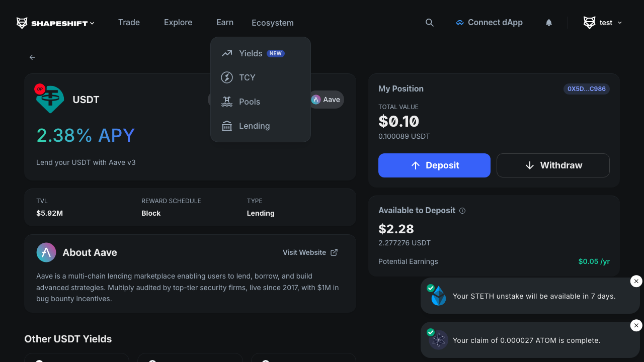The width and height of the screenshot is (644, 362).
Task: Click the notification bell icon
Action: [x=548, y=23]
